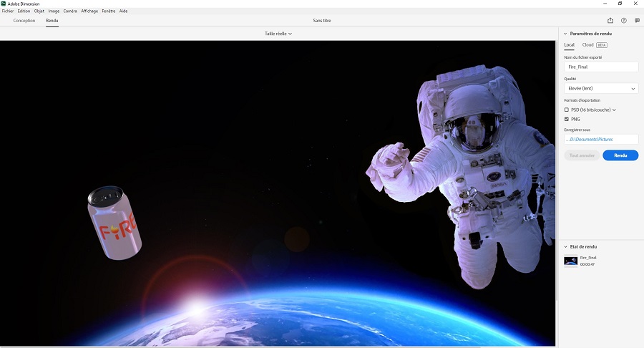The height and width of the screenshot is (348, 644).
Task: Open the Edition menu
Action: 24,11
